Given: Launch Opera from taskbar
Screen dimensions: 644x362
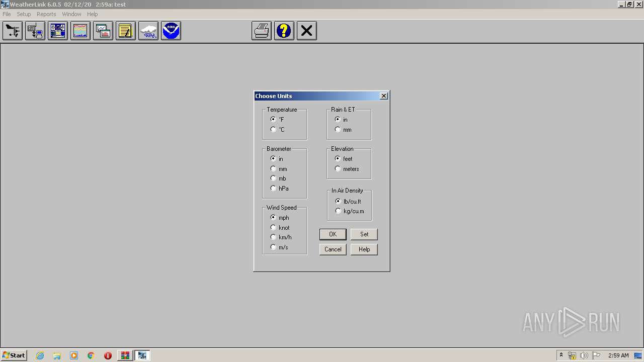Looking at the screenshot, I should (x=108, y=355).
